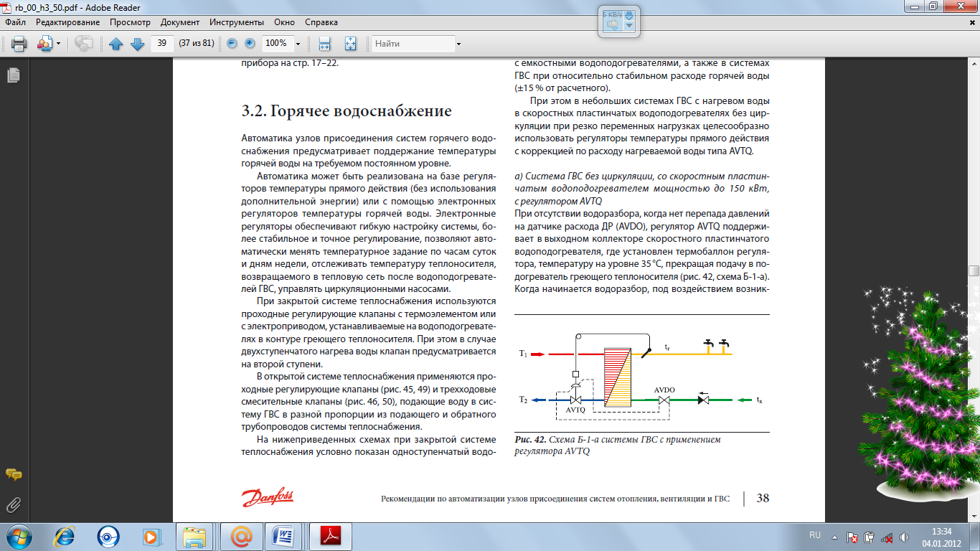The width and height of the screenshot is (980, 551).
Task: Click the heading 3.2. Горячее водоснабжение
Action: coord(347,111)
